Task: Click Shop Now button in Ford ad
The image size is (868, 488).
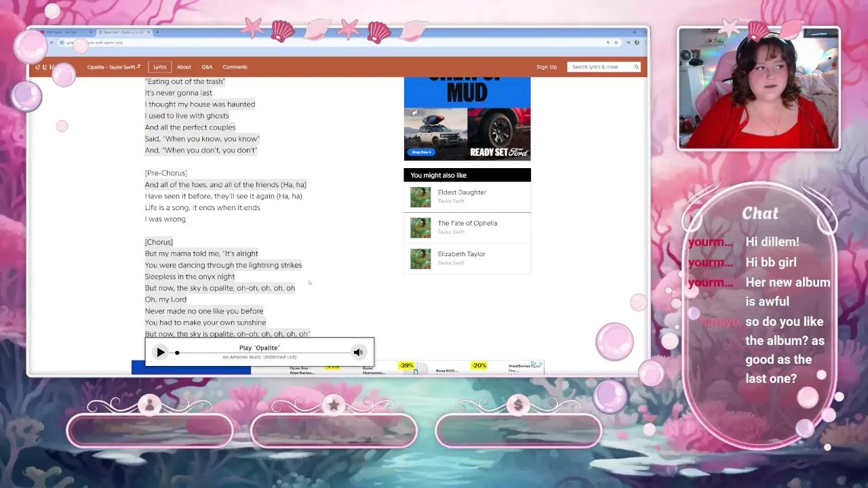Action: click(x=421, y=152)
